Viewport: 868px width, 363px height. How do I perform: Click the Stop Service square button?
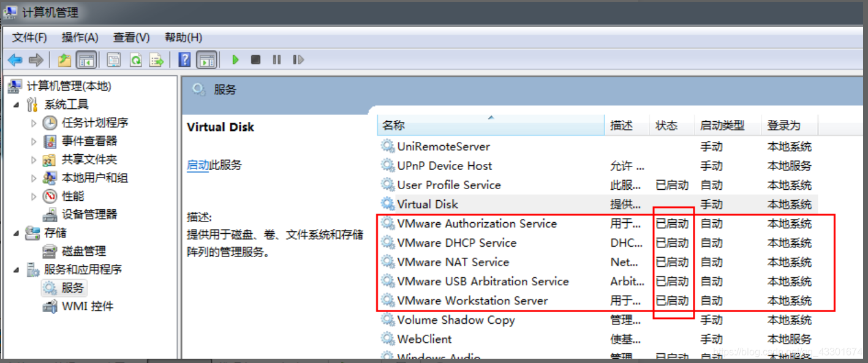(x=256, y=60)
